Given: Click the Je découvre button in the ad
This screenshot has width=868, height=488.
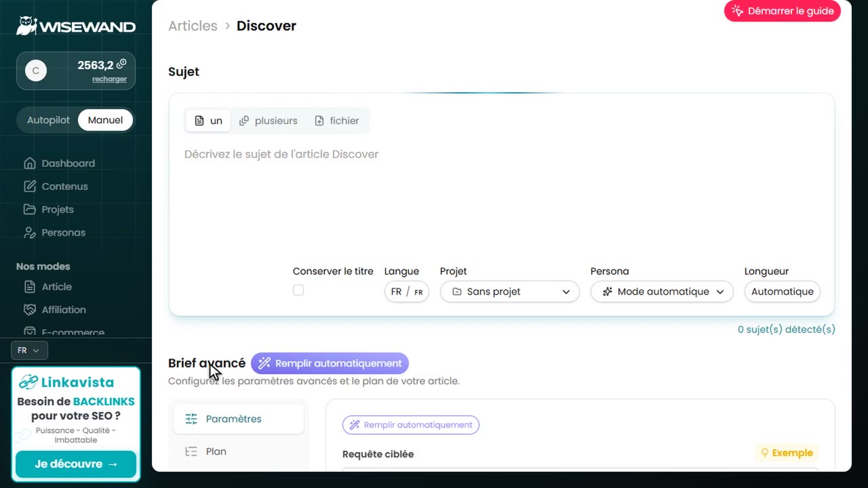Looking at the screenshot, I should [76, 464].
